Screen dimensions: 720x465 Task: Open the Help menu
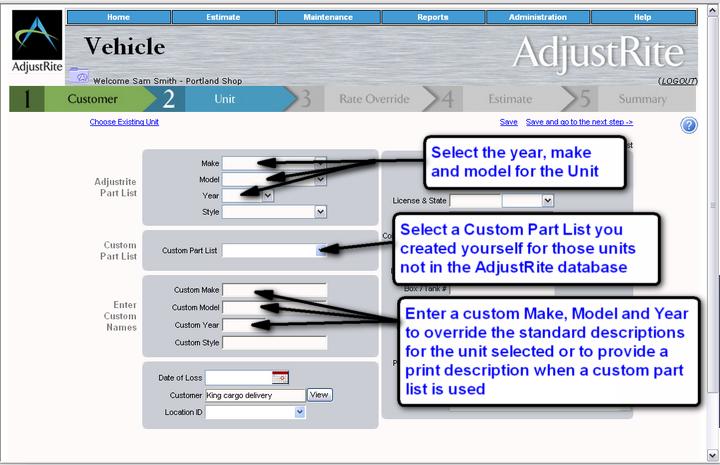tap(643, 17)
